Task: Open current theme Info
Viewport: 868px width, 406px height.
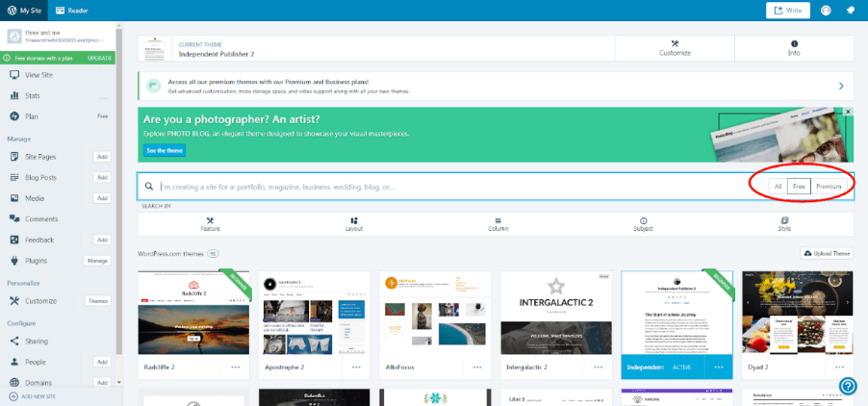Action: pos(794,48)
